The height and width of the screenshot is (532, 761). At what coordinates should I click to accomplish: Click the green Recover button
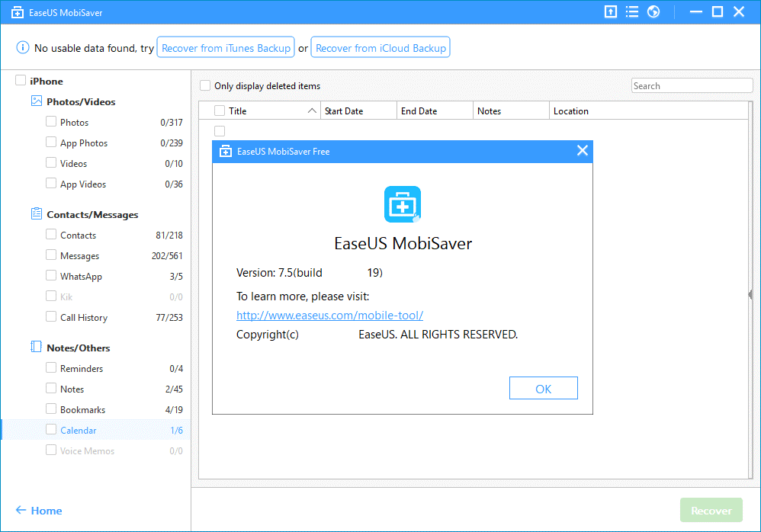click(711, 510)
